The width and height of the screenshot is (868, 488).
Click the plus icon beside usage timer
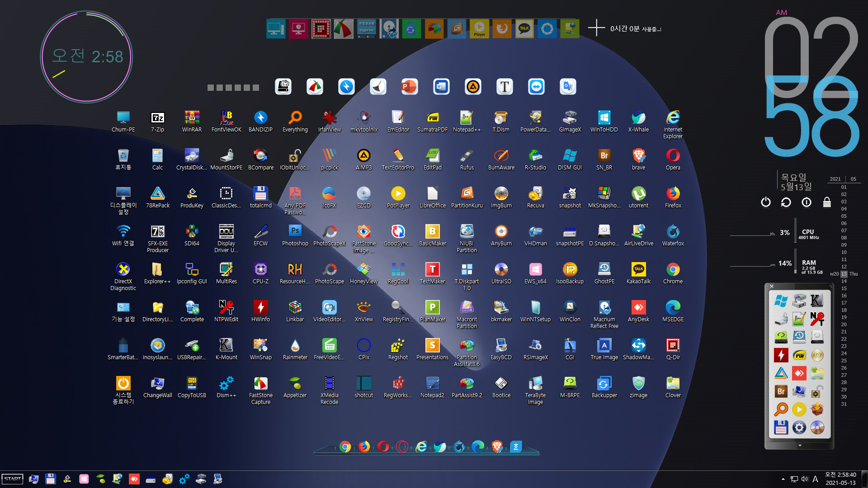click(596, 28)
